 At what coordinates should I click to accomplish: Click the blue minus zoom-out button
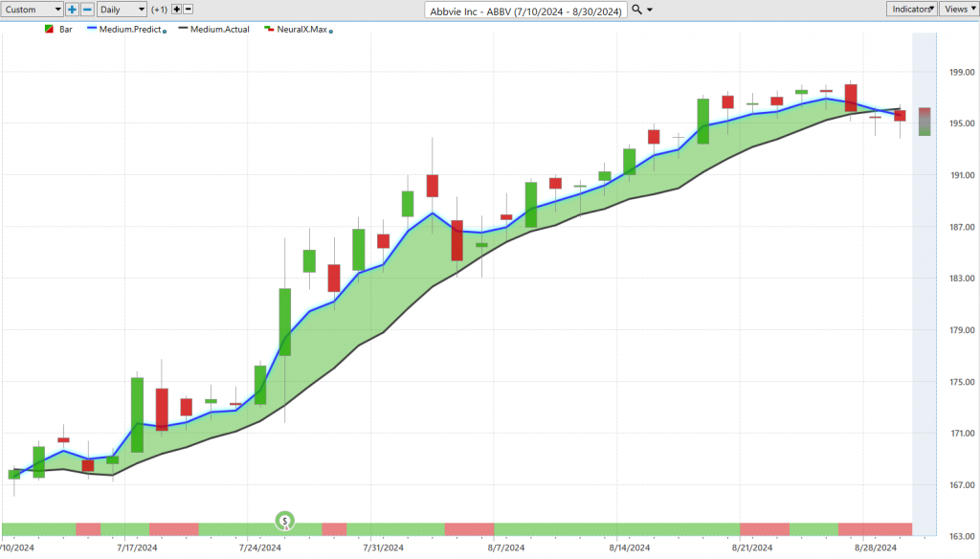click(x=87, y=10)
